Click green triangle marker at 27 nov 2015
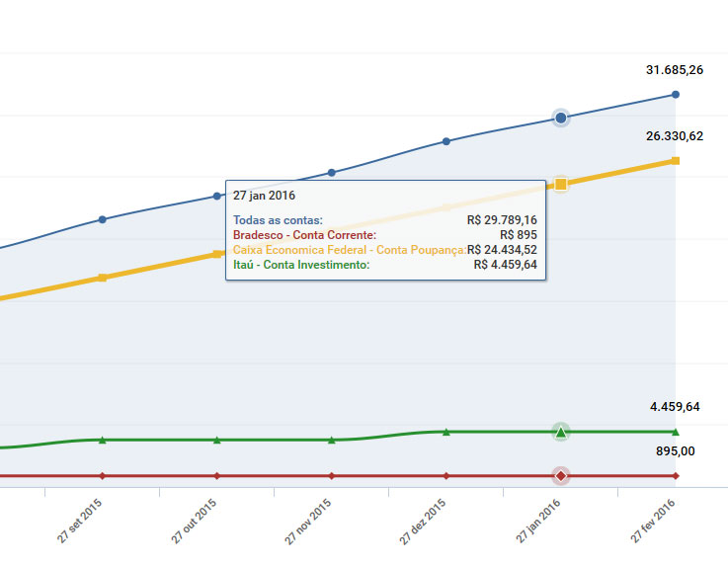This screenshot has height=568, width=728. [332, 440]
